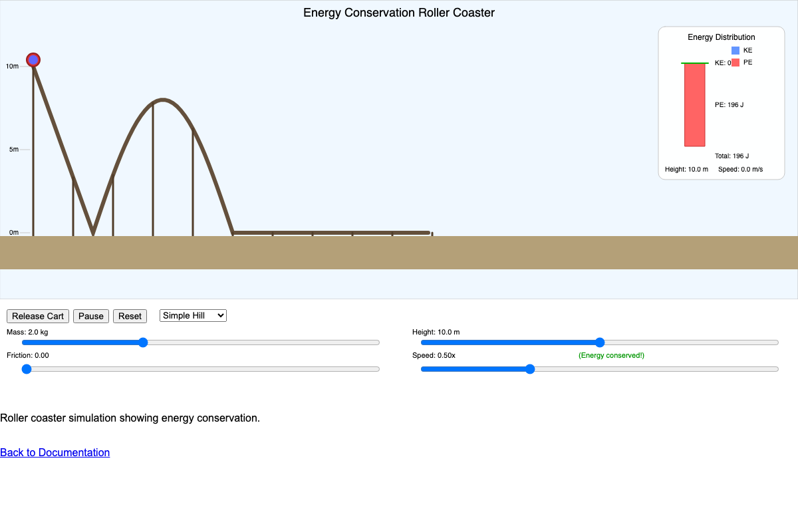Open the Back to Documentation link
This screenshot has width=798, height=532.
55,452
